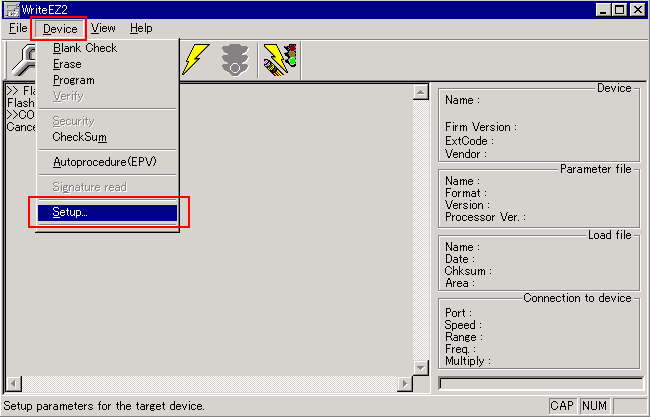The height and width of the screenshot is (417, 650).
Task: Click the Firm Version label
Action: (481, 127)
